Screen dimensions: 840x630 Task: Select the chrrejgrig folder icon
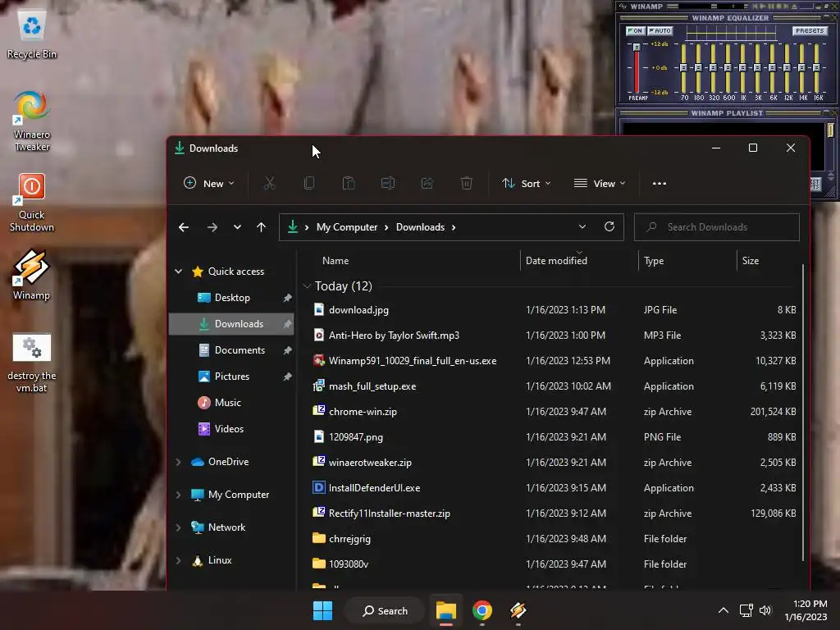319,538
